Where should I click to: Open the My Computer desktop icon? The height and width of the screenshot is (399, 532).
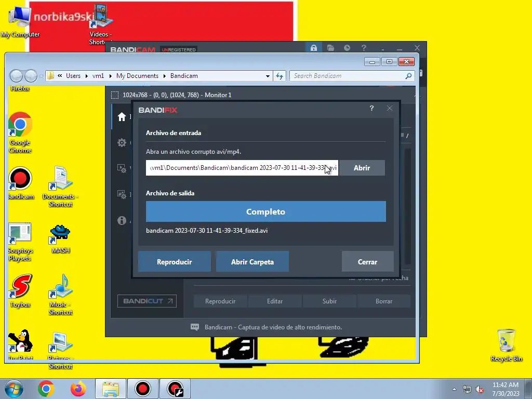(x=20, y=21)
